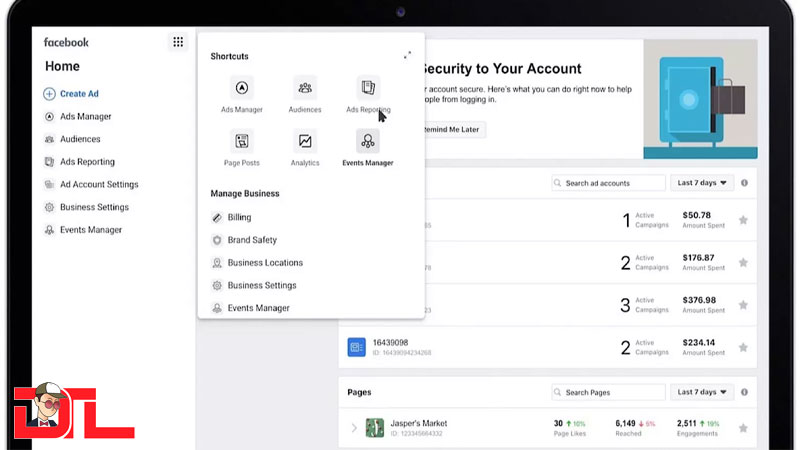Click info icon beside ad accounts date filter
The height and width of the screenshot is (450, 800).
tap(744, 183)
